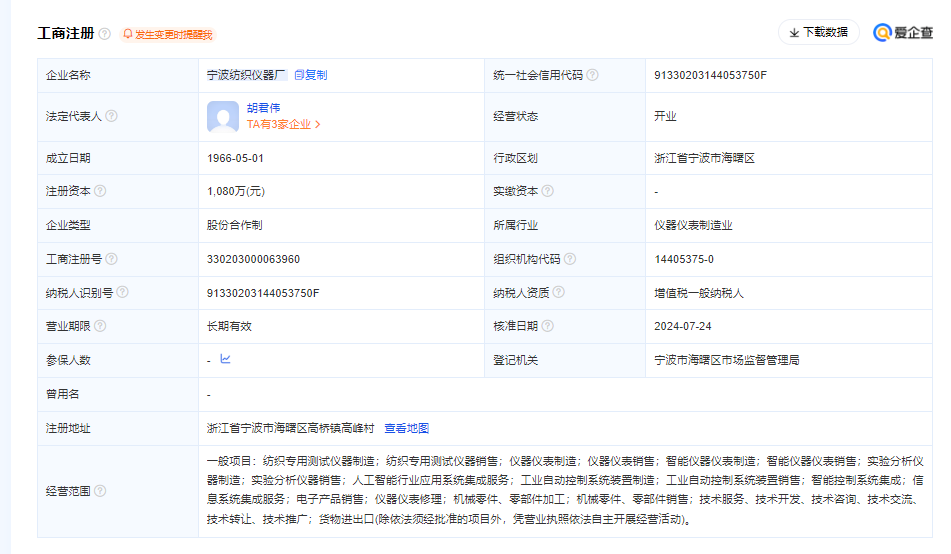Click 胡君伟 avatar thumbnail
Viewport: 951px width, 554px height.
[223, 117]
